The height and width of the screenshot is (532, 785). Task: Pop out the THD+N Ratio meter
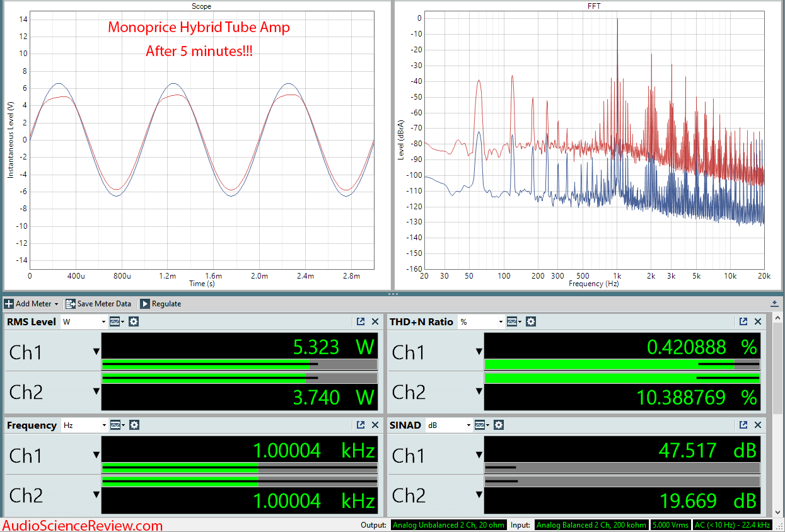pos(743,321)
